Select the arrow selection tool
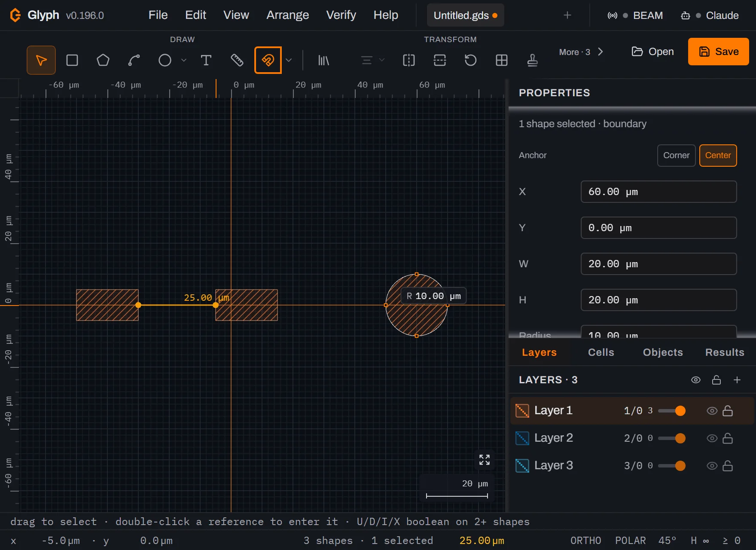756x550 pixels. [41, 60]
